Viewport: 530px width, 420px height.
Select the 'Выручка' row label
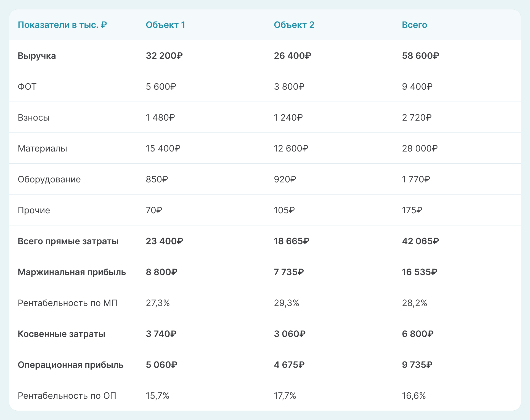pos(37,56)
